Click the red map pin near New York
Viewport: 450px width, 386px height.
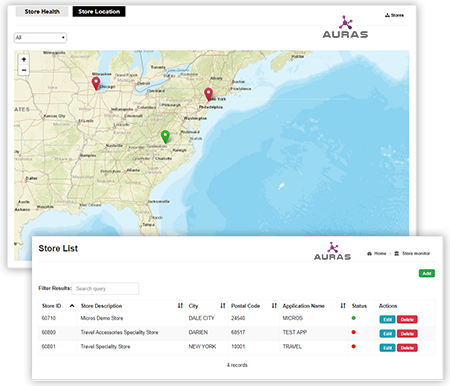(209, 94)
